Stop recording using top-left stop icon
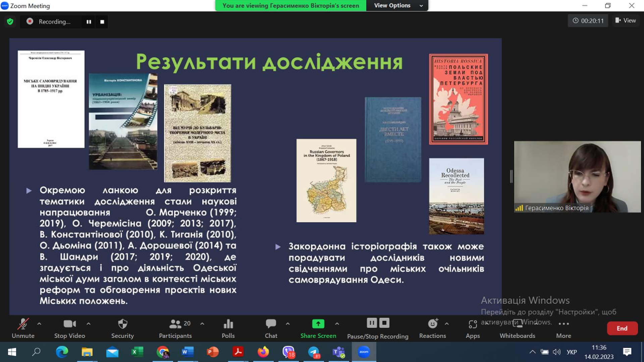644x362 pixels. 102,22
